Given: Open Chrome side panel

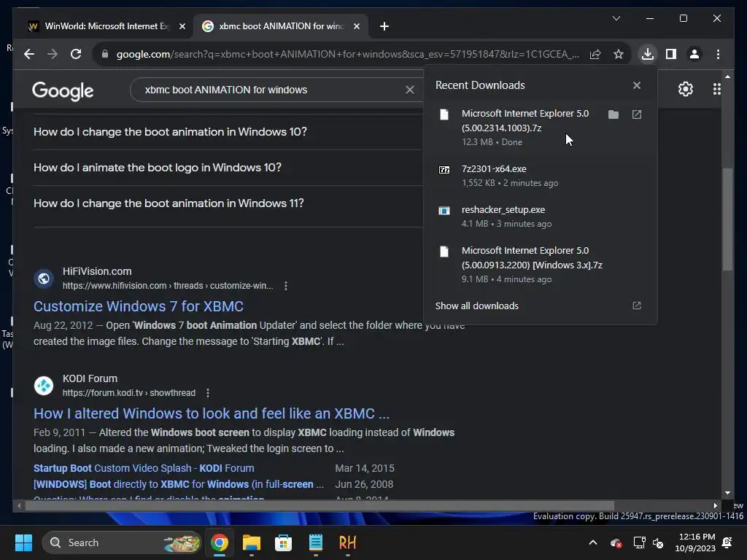Looking at the screenshot, I should (x=671, y=54).
